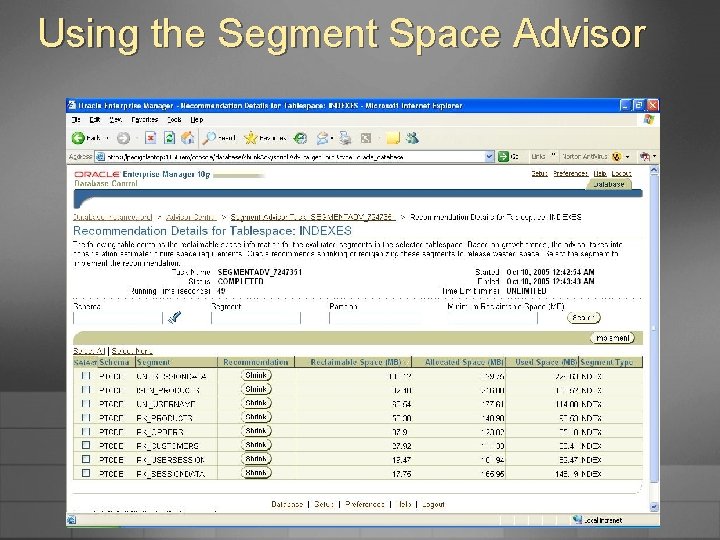Click the gray toolbar icon after Print
The width and height of the screenshot is (720, 540).
tap(366, 138)
